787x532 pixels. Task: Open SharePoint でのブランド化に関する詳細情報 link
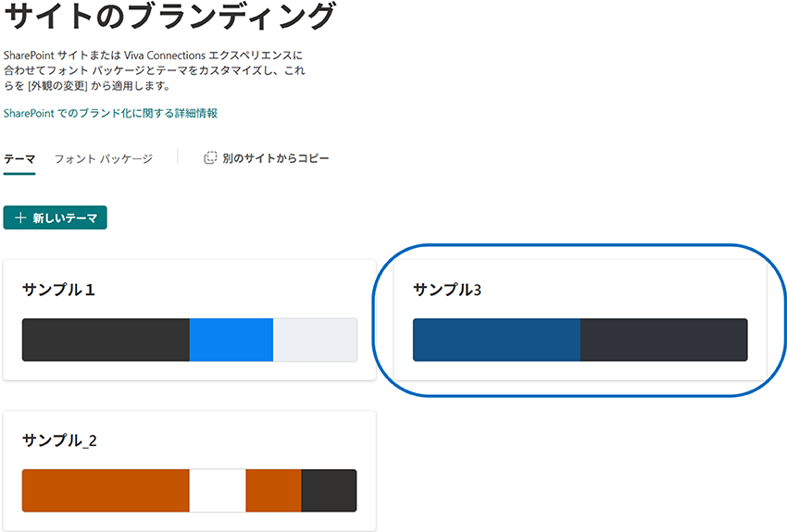point(110,113)
